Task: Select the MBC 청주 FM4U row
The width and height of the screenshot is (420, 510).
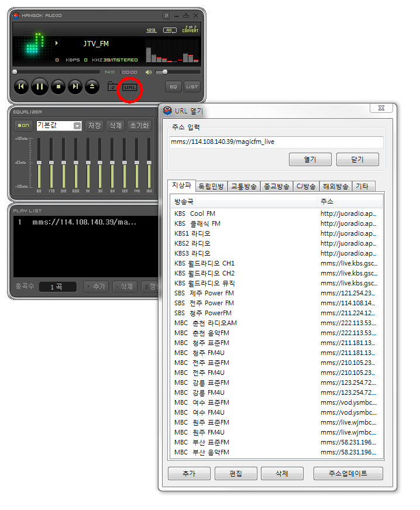Action: [276, 353]
